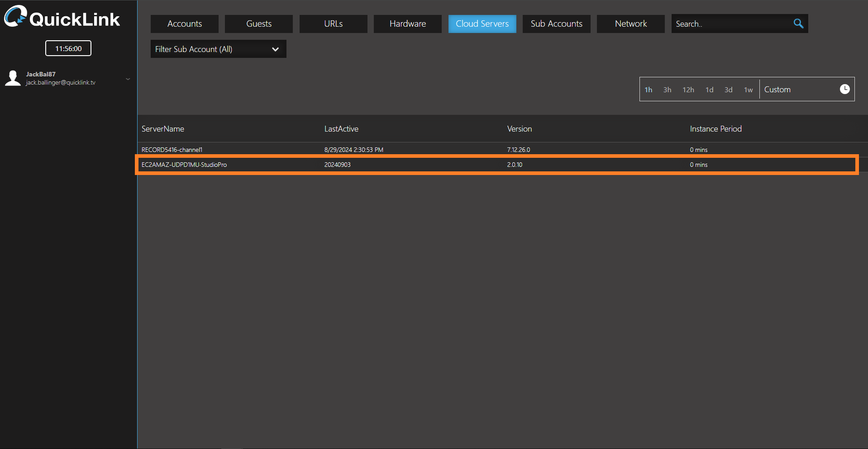The height and width of the screenshot is (449, 868).
Task: Switch to the Network tab
Action: [630, 24]
